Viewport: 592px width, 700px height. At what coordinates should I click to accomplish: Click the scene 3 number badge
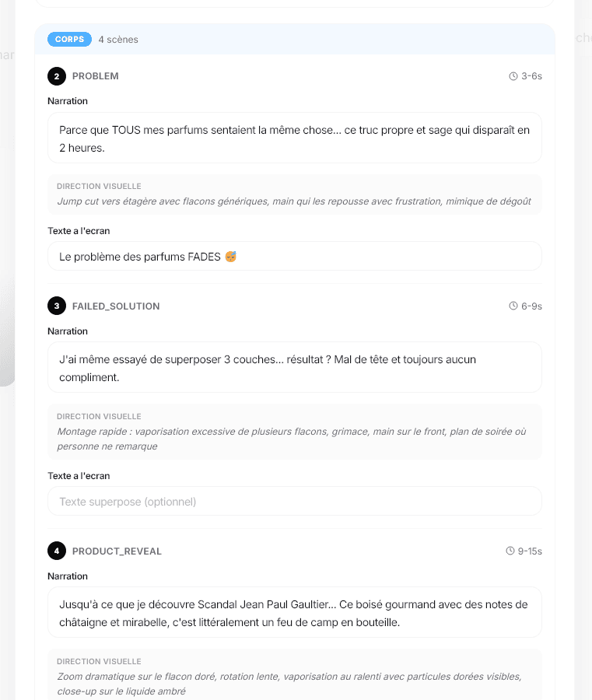pos(57,306)
